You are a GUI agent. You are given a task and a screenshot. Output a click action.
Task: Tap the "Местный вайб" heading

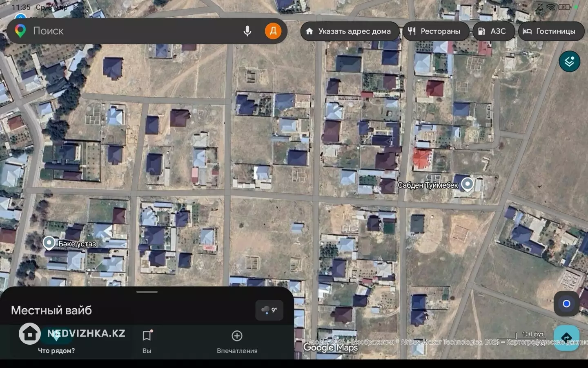[x=51, y=310]
